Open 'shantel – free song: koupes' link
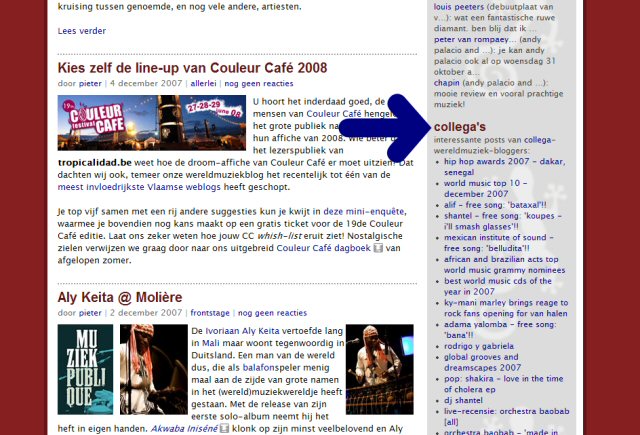The width and height of the screenshot is (640, 435). (x=503, y=221)
